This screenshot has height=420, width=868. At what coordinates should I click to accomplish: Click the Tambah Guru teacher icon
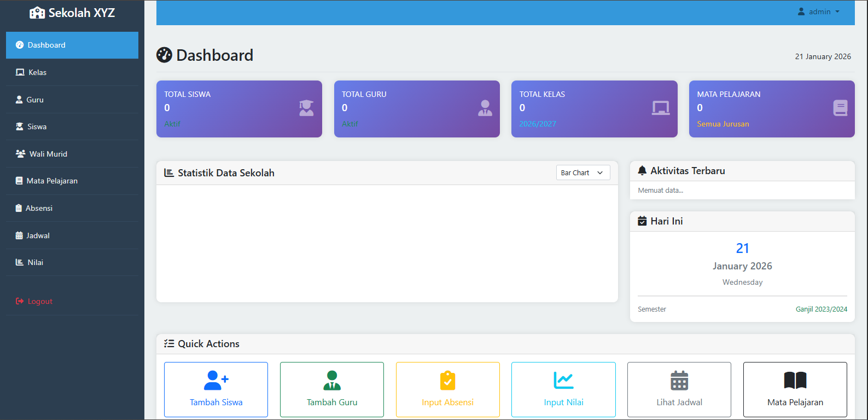coord(332,380)
